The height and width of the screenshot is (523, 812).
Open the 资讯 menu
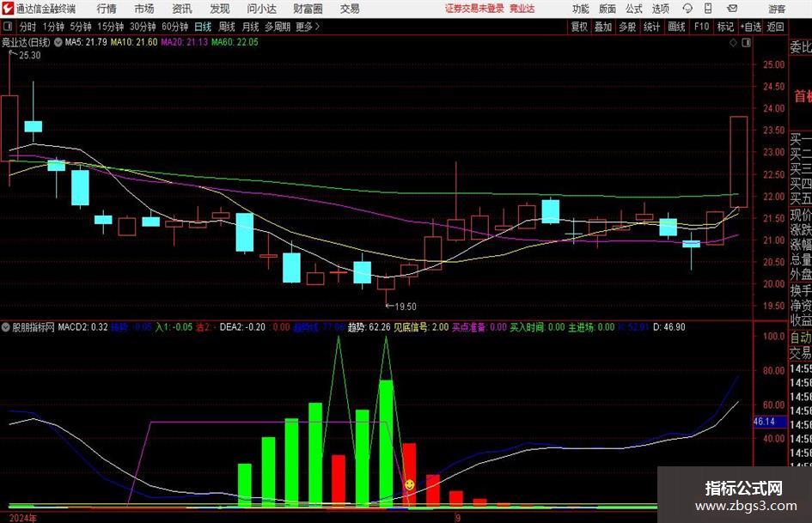pyautogui.click(x=182, y=9)
